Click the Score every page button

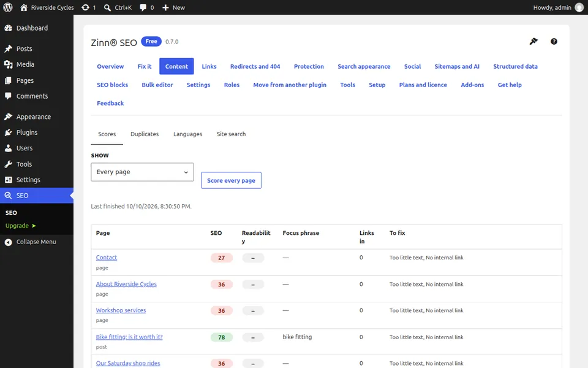tap(231, 180)
